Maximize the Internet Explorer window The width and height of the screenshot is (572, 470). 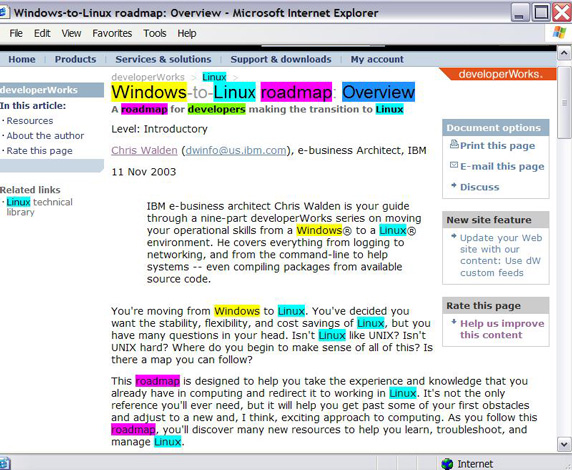(541, 12)
